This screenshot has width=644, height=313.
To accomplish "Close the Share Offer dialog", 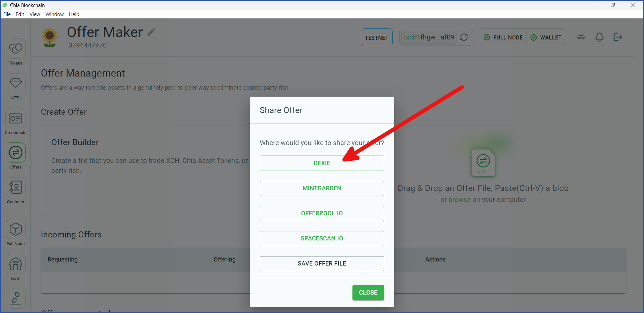I will click(x=368, y=293).
